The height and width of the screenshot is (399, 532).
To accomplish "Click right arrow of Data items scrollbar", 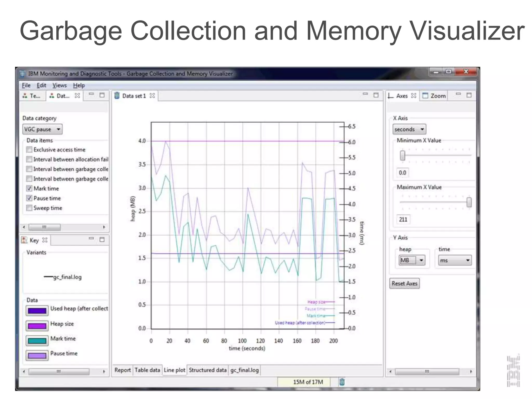I will tap(104, 227).
